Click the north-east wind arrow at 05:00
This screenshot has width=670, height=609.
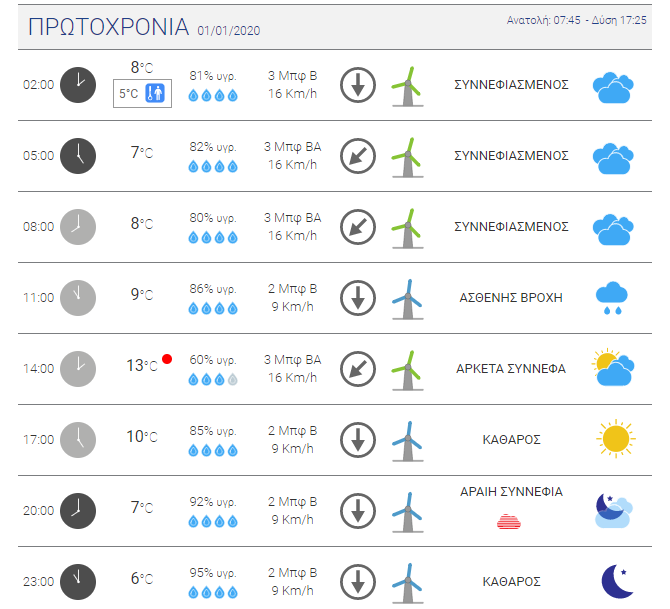[358, 156]
